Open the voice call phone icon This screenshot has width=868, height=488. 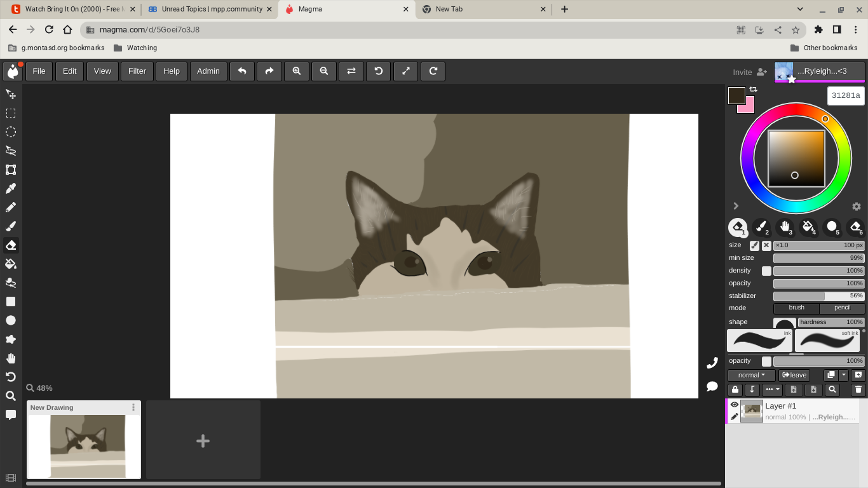pyautogui.click(x=712, y=363)
